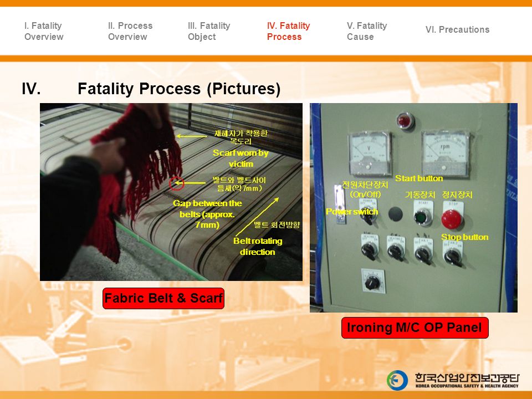
Task: Click the slide title Fatality Process (Pictures)
Action: tap(179, 89)
